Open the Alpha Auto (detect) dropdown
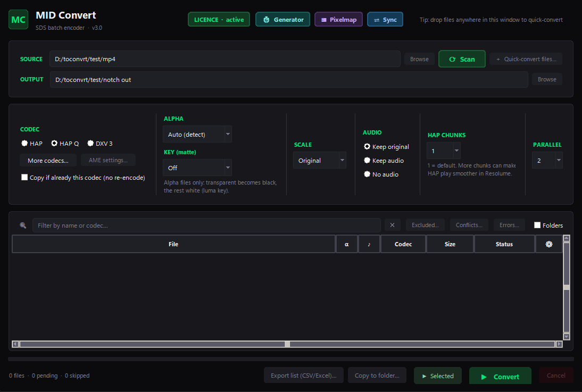Viewport: 582px width, 392px height. tap(197, 135)
